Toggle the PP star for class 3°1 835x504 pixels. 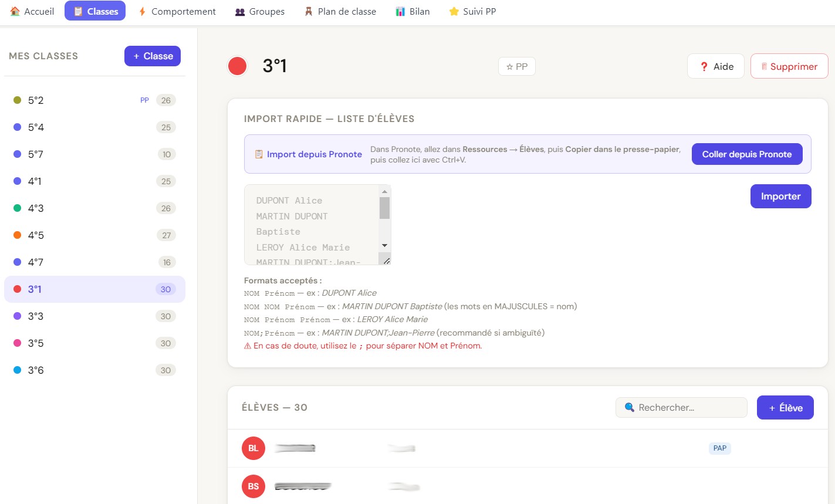coord(516,67)
